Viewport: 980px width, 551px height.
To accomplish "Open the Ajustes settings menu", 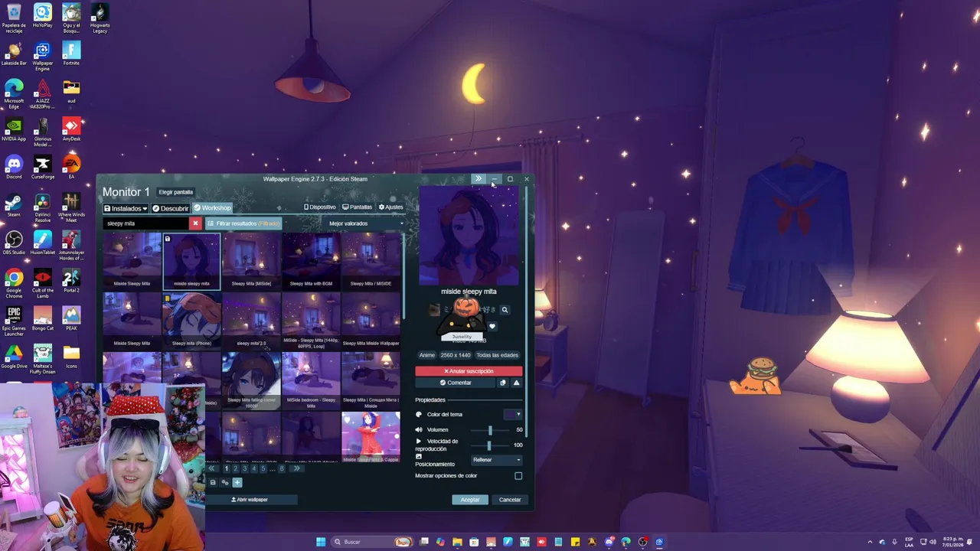I will (390, 207).
